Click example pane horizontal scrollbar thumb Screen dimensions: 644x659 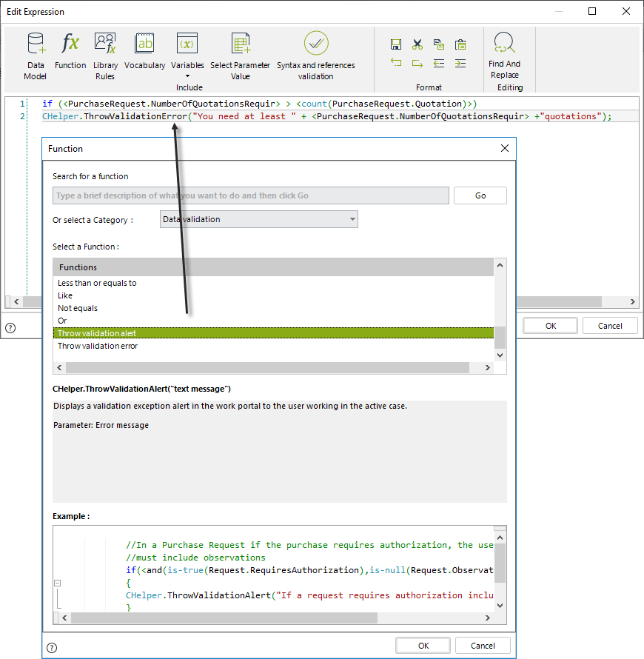[x=224, y=618]
